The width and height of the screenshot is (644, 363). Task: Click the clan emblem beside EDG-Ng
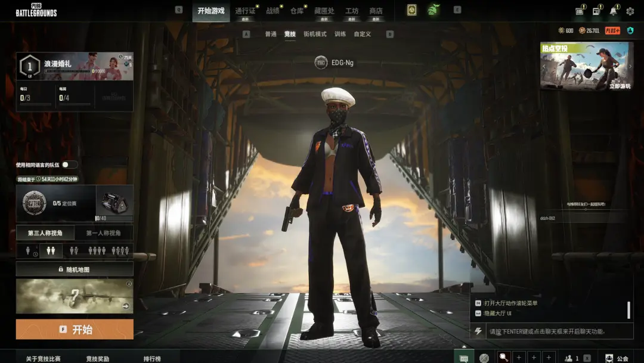(321, 63)
